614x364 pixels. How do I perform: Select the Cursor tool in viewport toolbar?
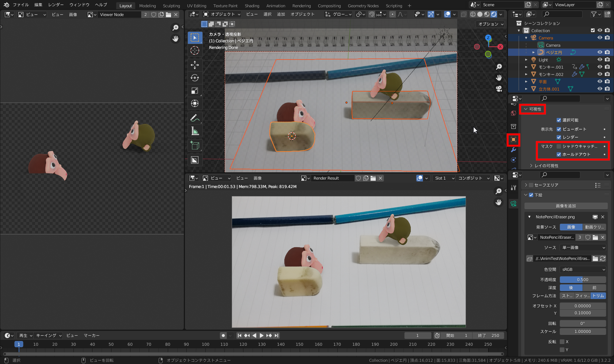coord(195,51)
